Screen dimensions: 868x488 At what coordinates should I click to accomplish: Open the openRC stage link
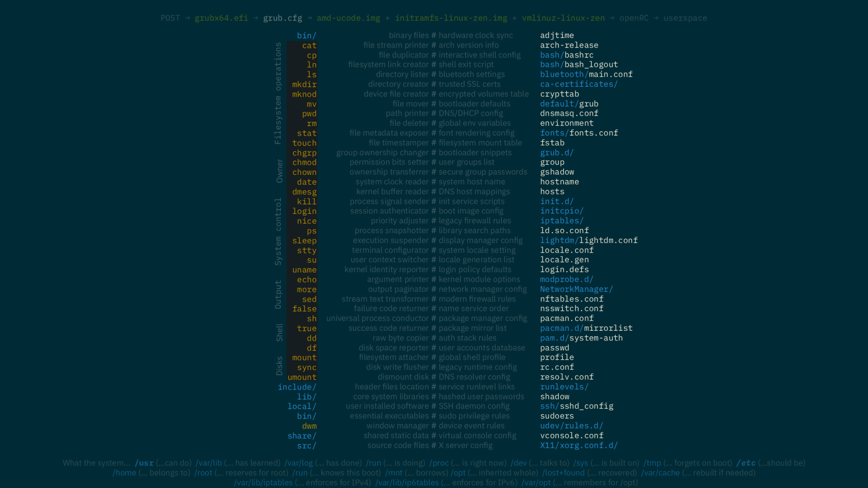(x=634, y=18)
